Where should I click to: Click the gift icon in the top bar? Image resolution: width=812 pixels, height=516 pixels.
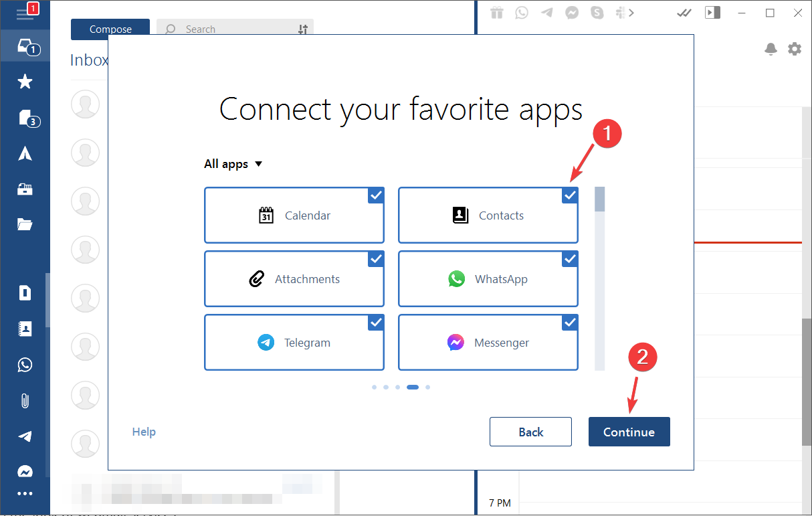496,12
